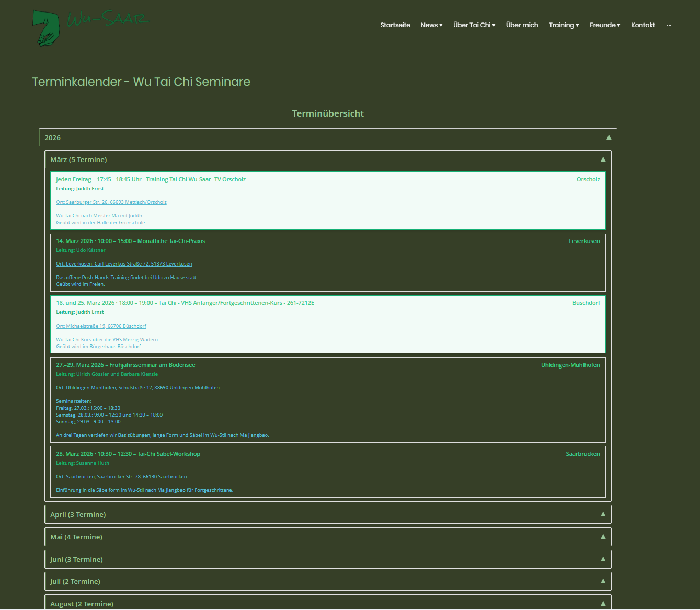Viewport: 700px width, 610px height.
Task: Click the more options ellipsis in navigation
Action: (x=669, y=25)
